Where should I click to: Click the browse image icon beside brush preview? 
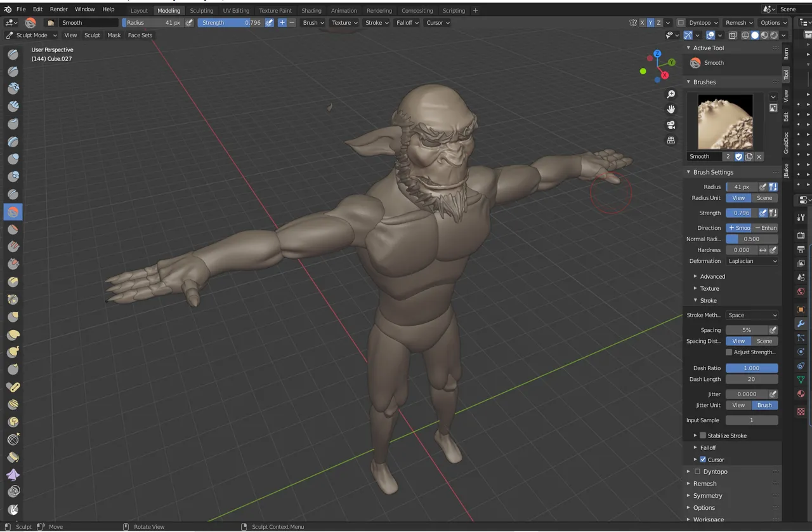pos(773,108)
